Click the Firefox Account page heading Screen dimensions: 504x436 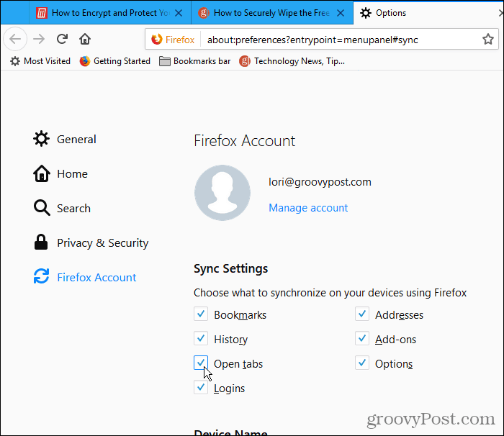point(244,141)
